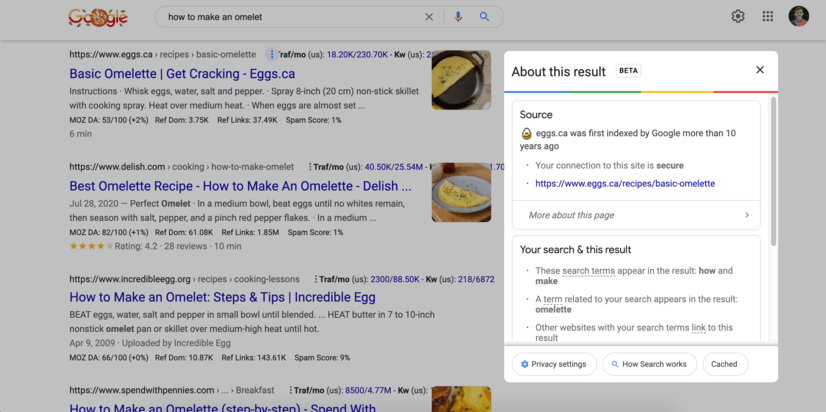Open the Privacy settings button
Viewport: 826px width, 412px height.
click(x=554, y=364)
